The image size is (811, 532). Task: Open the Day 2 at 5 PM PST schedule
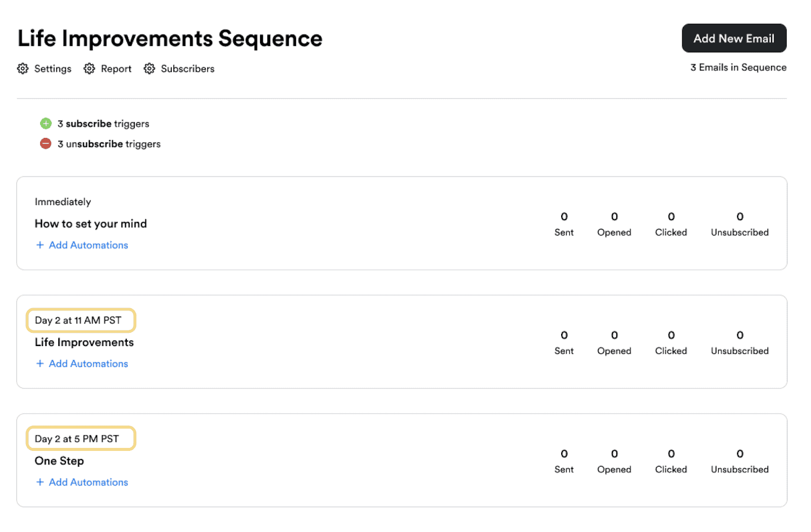[x=80, y=438]
